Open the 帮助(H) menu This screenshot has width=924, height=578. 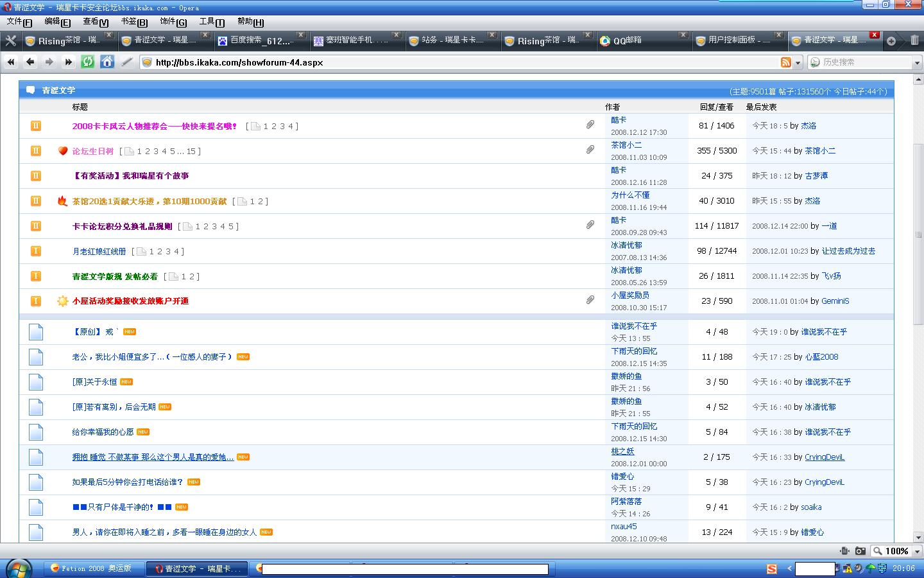[250, 22]
